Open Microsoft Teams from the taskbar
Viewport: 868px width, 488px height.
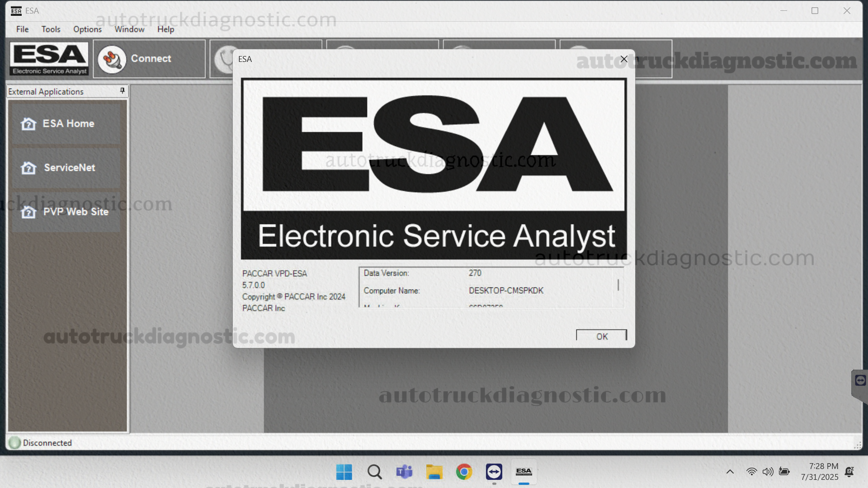(404, 472)
